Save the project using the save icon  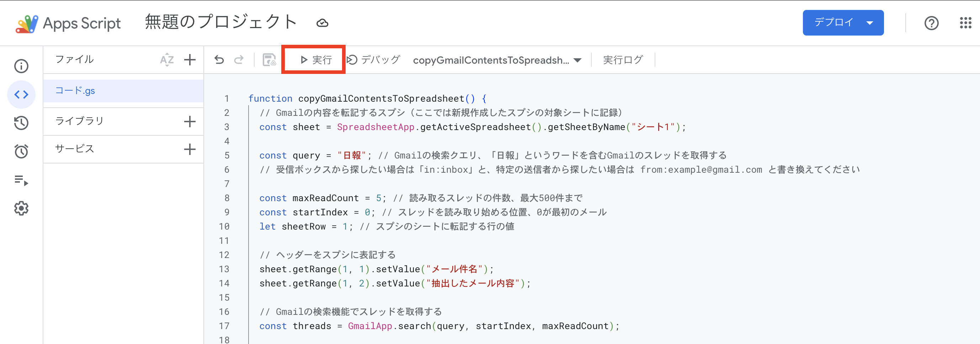(269, 60)
